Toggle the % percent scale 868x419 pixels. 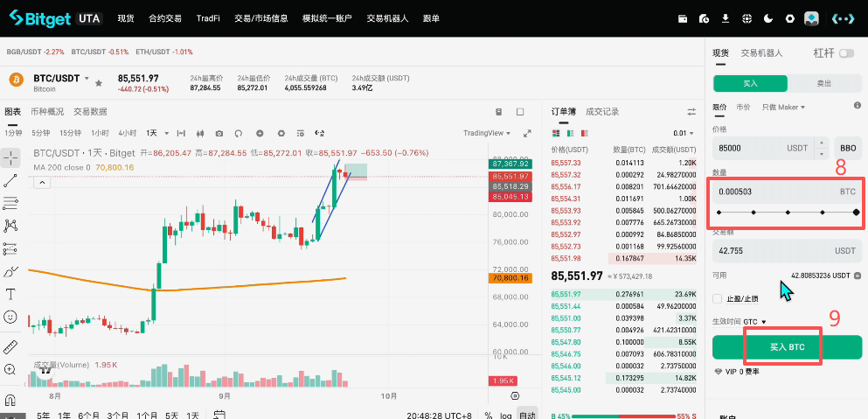(x=489, y=415)
